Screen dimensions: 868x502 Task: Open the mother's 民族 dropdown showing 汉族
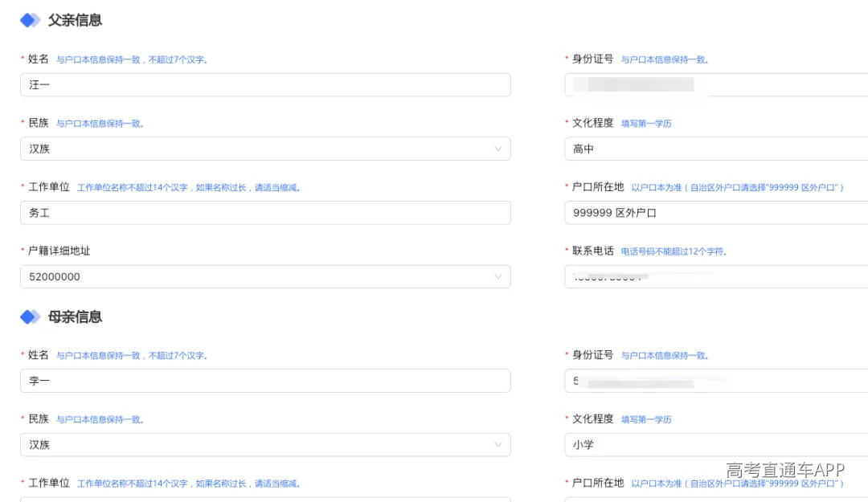pos(265,445)
